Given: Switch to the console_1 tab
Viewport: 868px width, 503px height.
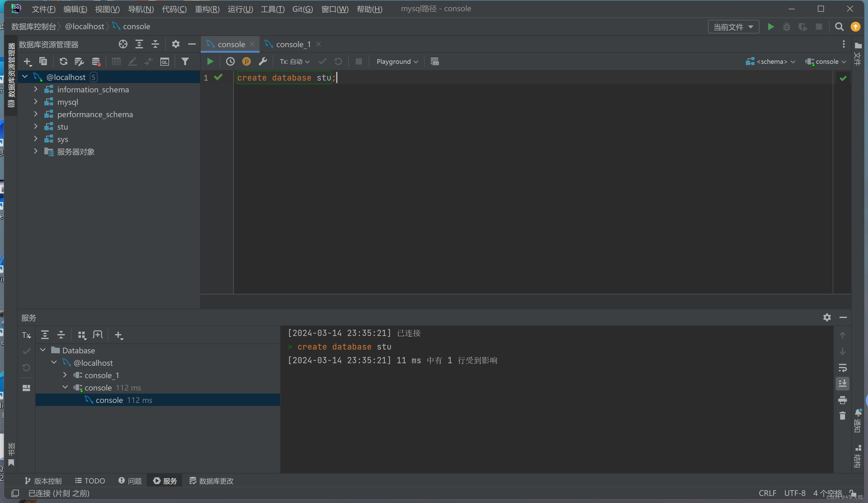Looking at the screenshot, I should click(x=293, y=44).
